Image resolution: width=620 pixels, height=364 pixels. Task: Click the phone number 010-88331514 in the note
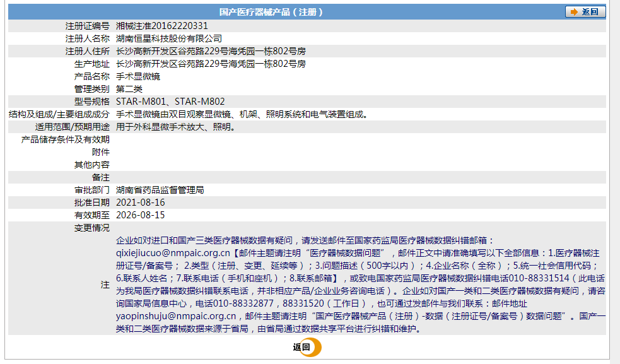click(x=539, y=278)
